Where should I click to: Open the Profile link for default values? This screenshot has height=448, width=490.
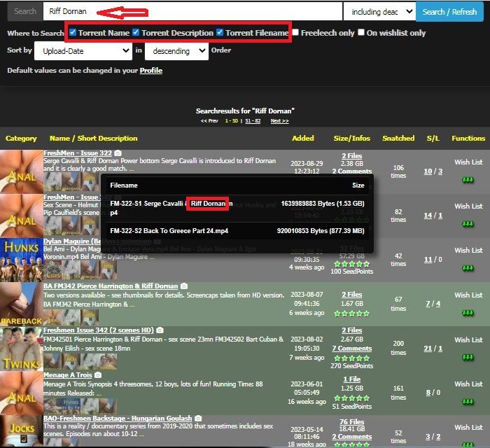coord(151,71)
